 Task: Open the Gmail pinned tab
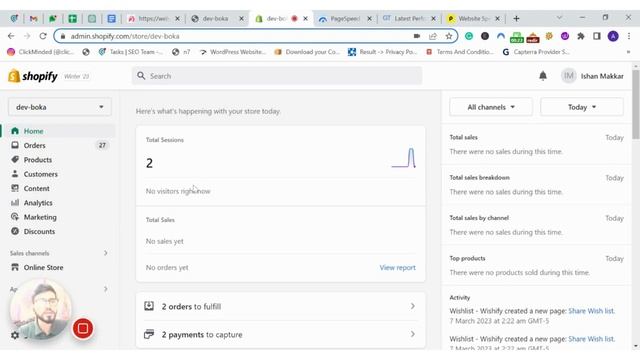pyautogui.click(x=33, y=18)
